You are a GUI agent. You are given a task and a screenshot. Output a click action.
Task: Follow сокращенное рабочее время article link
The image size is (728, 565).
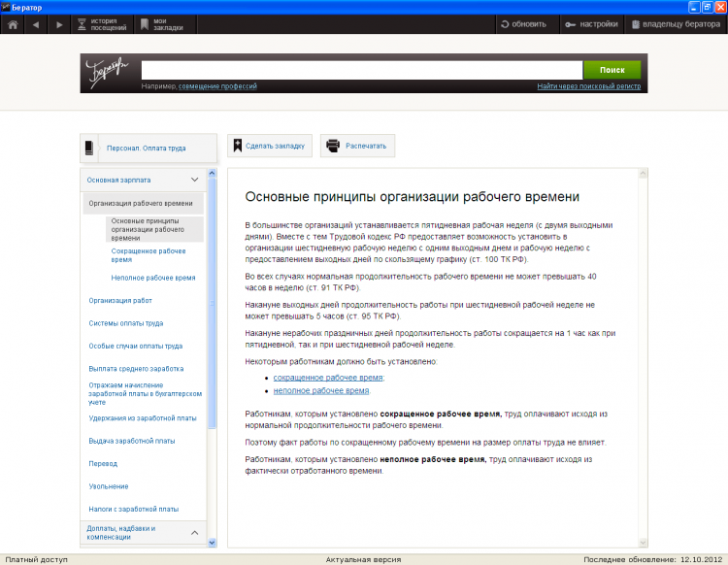328,378
